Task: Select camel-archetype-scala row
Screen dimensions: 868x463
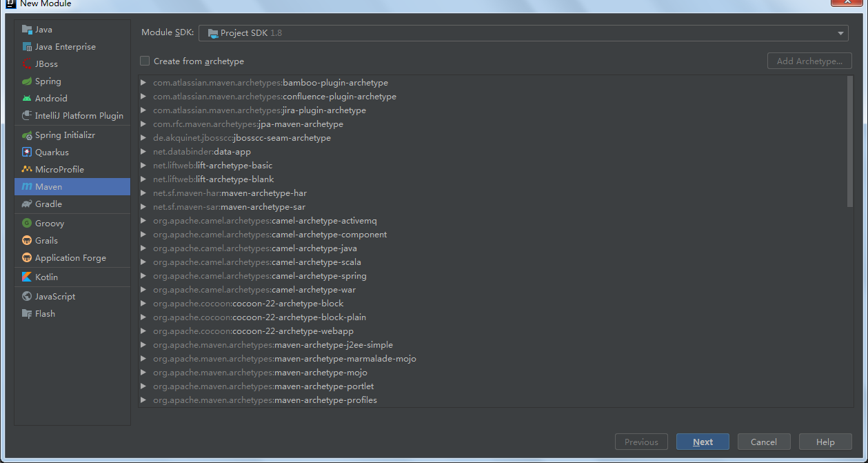Action: (x=492, y=262)
